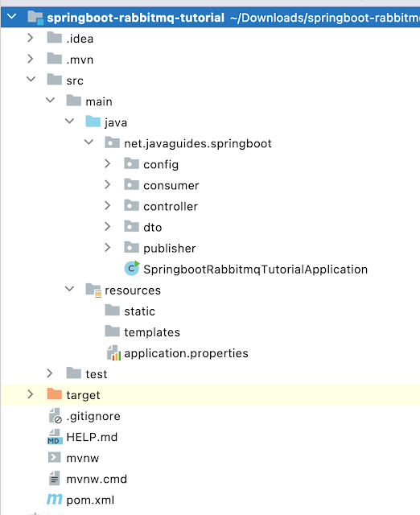Click the mvnw shell script icon
420x515 pixels.
[55, 458]
